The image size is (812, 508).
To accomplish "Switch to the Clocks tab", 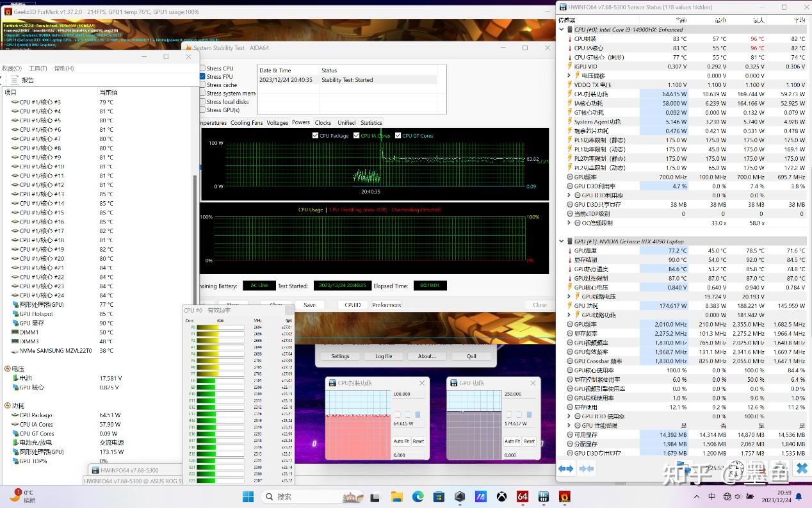I will (323, 123).
